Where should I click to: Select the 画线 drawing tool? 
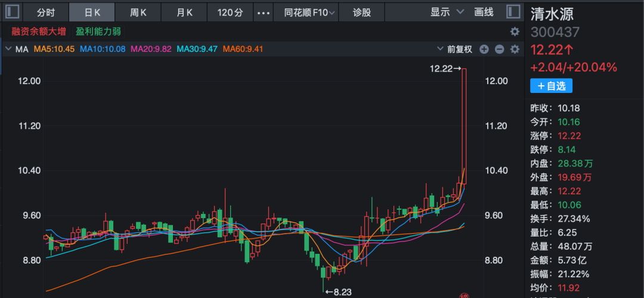[484, 12]
